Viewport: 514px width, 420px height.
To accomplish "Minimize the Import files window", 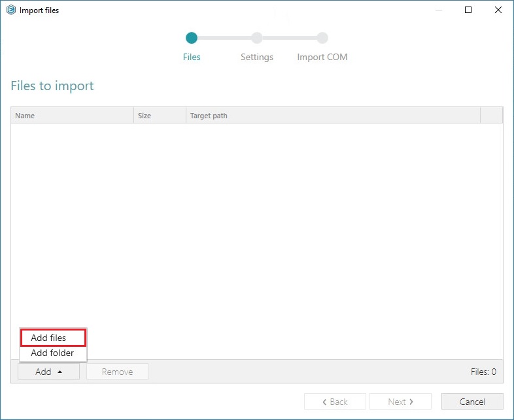I will coord(439,10).
